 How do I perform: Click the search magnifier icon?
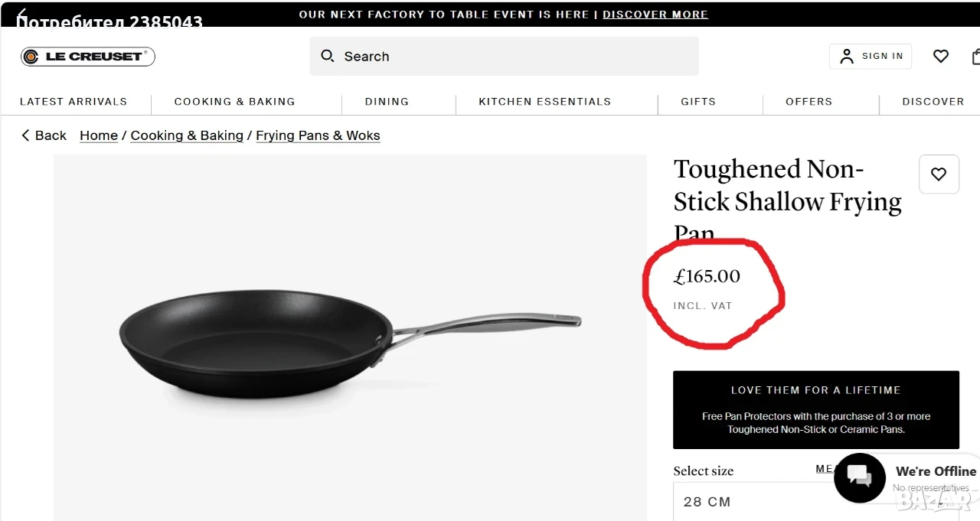coord(328,56)
